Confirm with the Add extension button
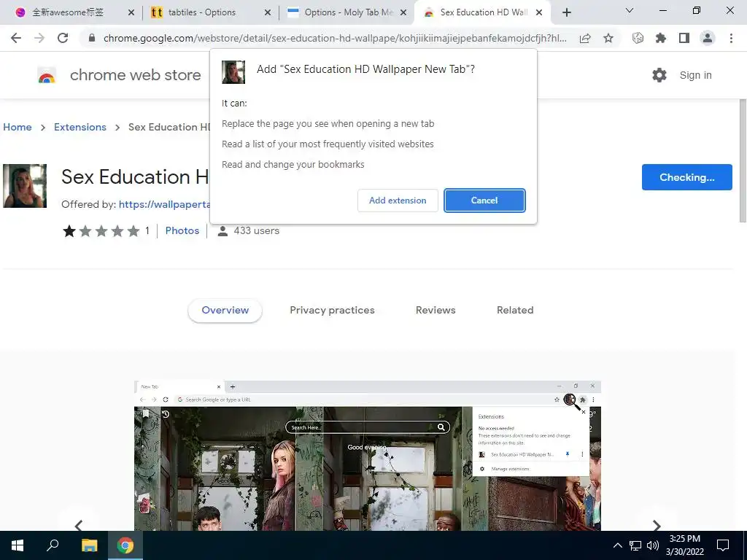The image size is (747, 560). pos(398,201)
